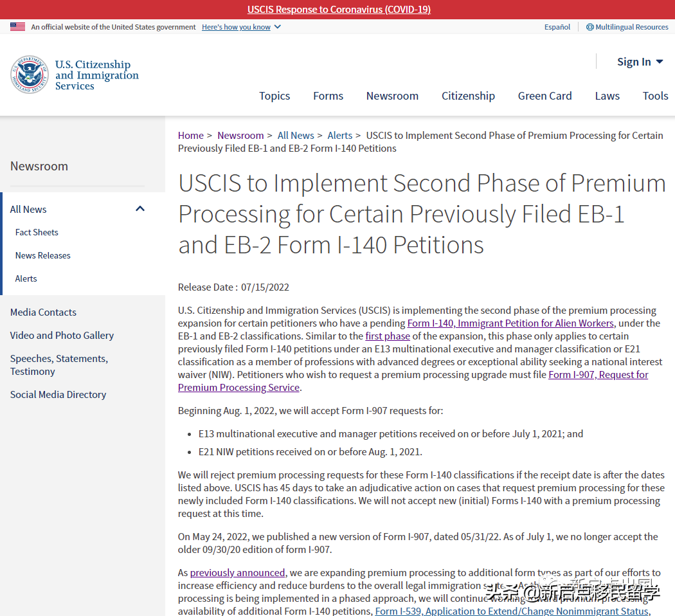Click the article headline "USCIS to Implement Second Phase"
The image size is (675, 616).
(422, 214)
